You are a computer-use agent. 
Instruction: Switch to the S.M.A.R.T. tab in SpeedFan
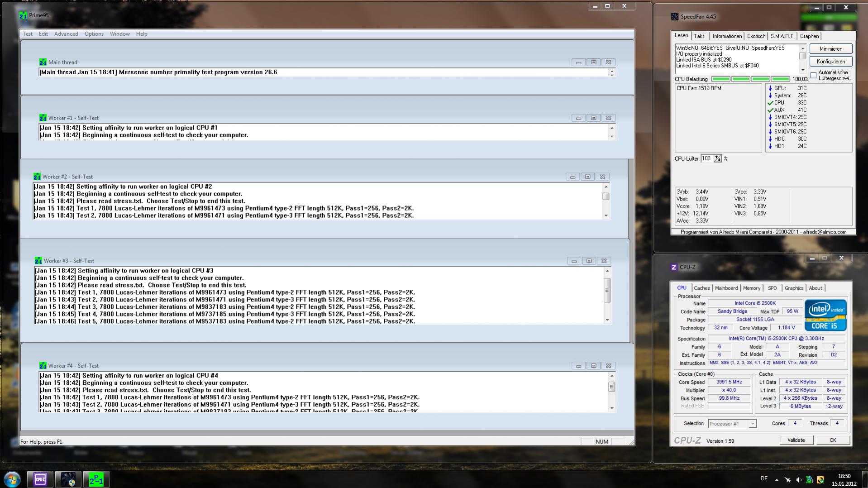pyautogui.click(x=782, y=36)
